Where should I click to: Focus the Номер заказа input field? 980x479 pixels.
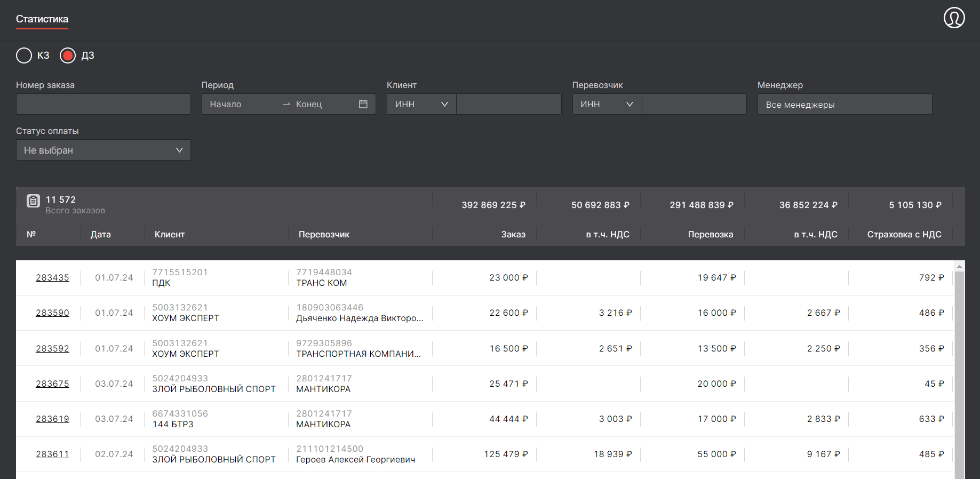point(103,104)
